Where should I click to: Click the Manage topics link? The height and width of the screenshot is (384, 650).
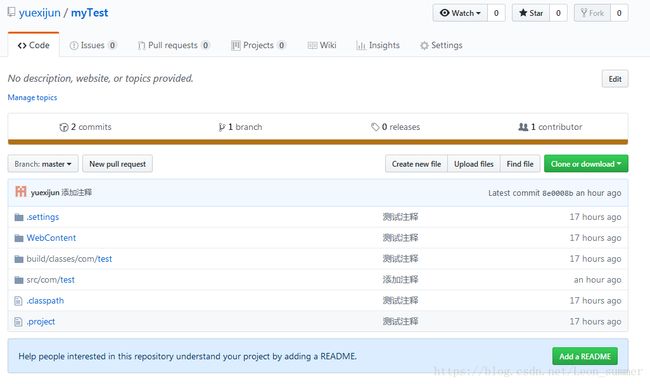pos(32,97)
